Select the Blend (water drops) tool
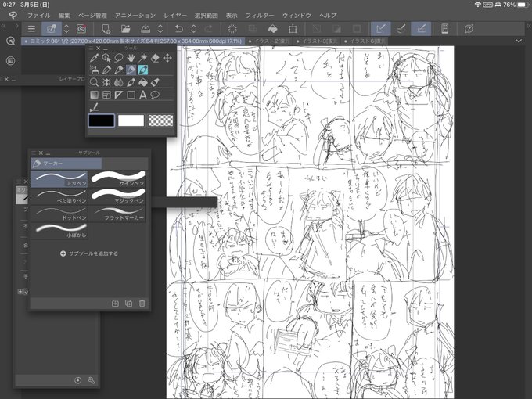 tap(118, 82)
